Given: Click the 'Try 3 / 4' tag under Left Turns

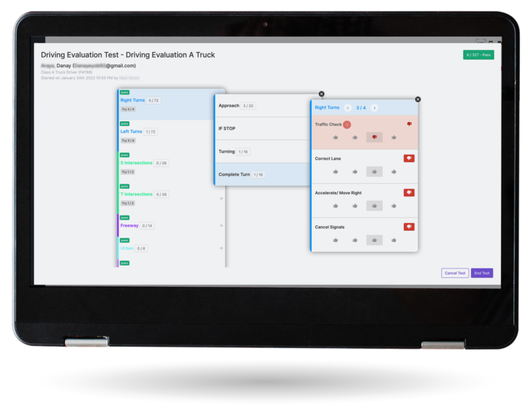Looking at the screenshot, I should [x=128, y=141].
